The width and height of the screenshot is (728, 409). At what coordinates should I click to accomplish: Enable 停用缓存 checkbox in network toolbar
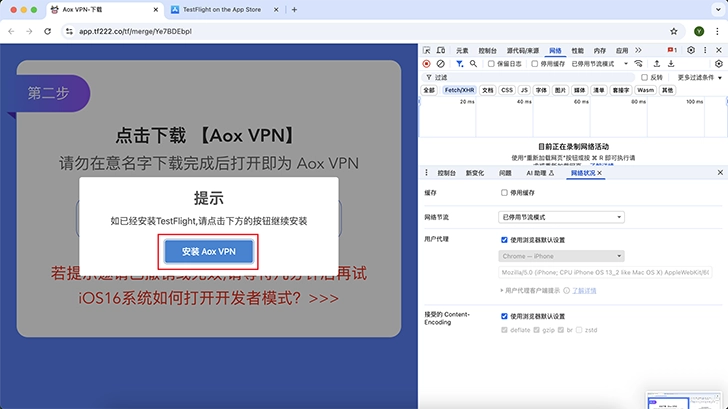click(x=534, y=64)
